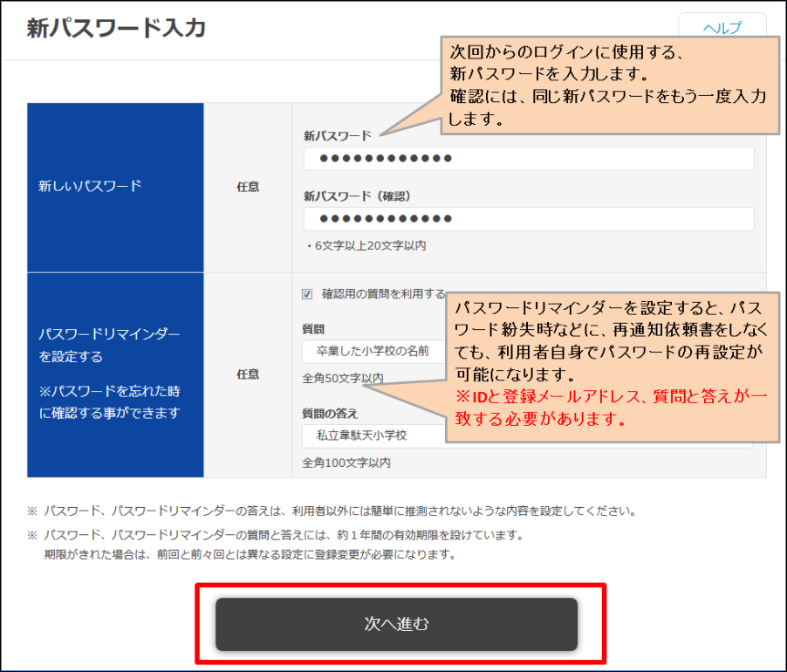Click the ヘルプ button
This screenshot has width=787, height=672.
coord(722,28)
